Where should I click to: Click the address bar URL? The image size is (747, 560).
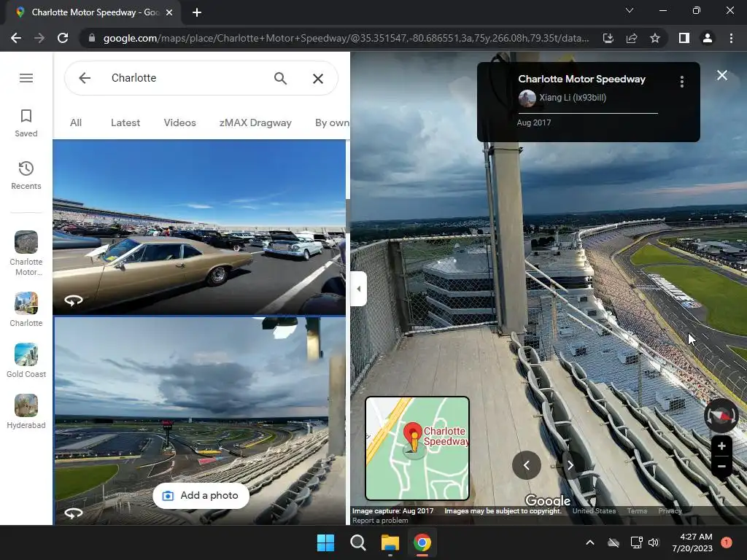[x=346, y=38]
